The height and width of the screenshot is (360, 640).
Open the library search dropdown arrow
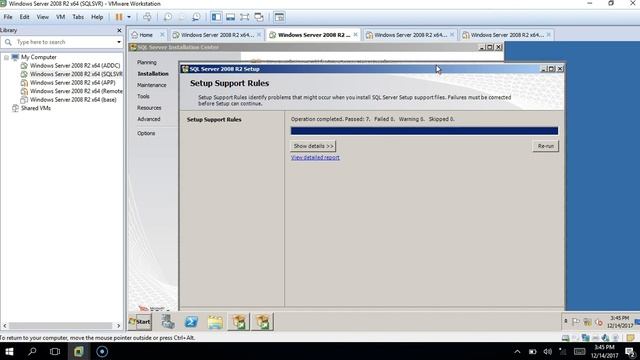[119, 42]
